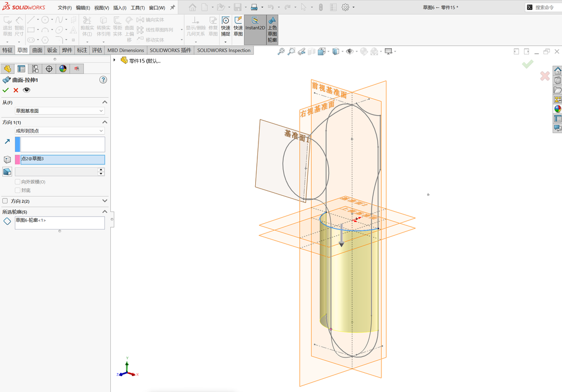This screenshot has width=562, height=392.
Task: Switch to the 曲面 tab
Action: point(37,50)
